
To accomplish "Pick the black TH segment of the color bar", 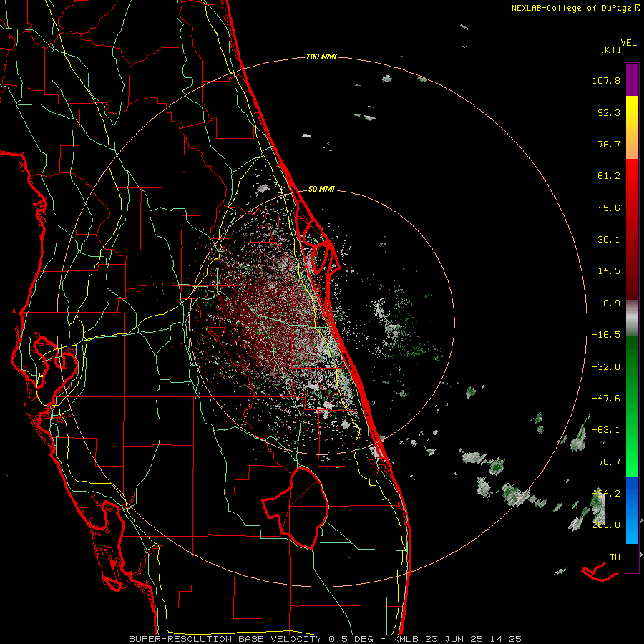I will point(632,558).
